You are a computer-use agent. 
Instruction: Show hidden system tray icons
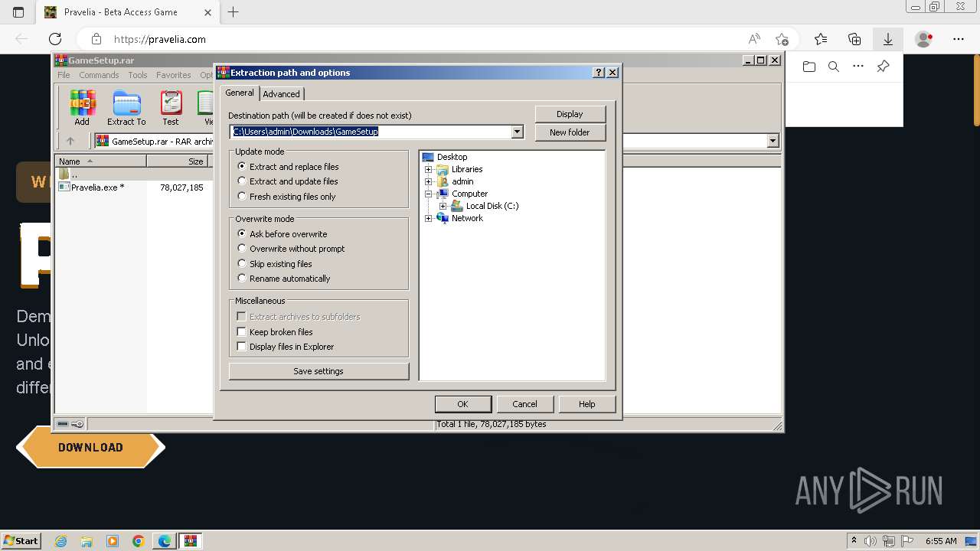point(854,541)
